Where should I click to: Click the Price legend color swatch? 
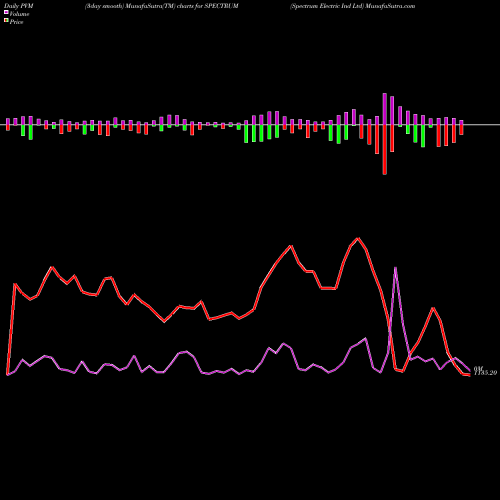pyautogui.click(x=6, y=21)
